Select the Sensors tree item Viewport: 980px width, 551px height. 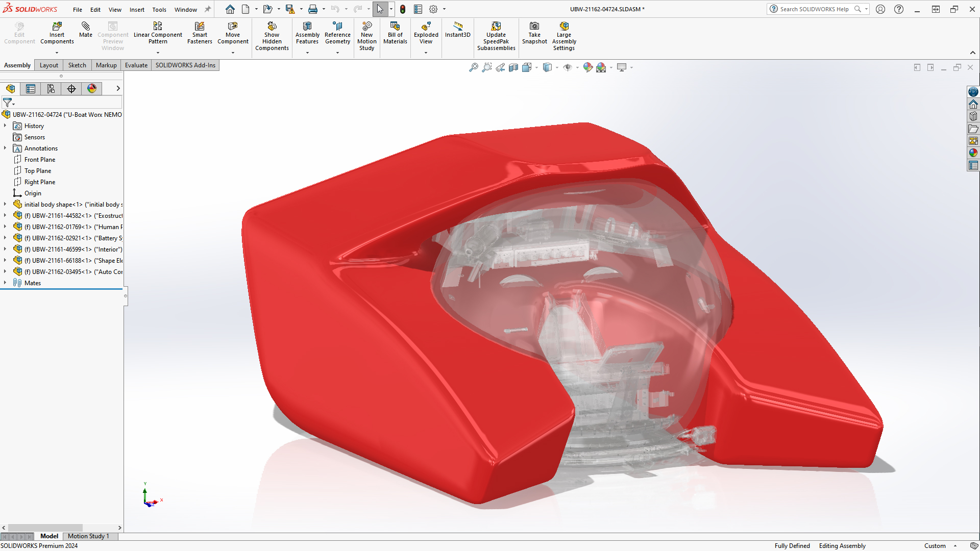[x=35, y=137]
